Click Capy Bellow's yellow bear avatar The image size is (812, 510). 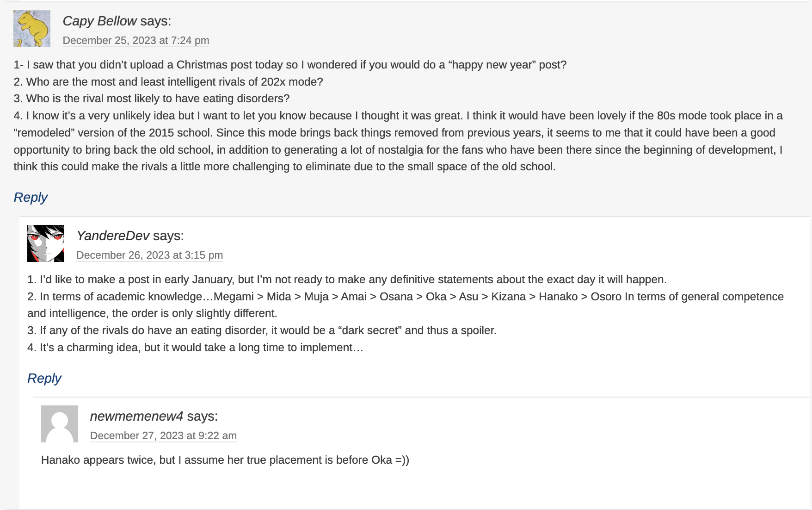[x=32, y=29]
